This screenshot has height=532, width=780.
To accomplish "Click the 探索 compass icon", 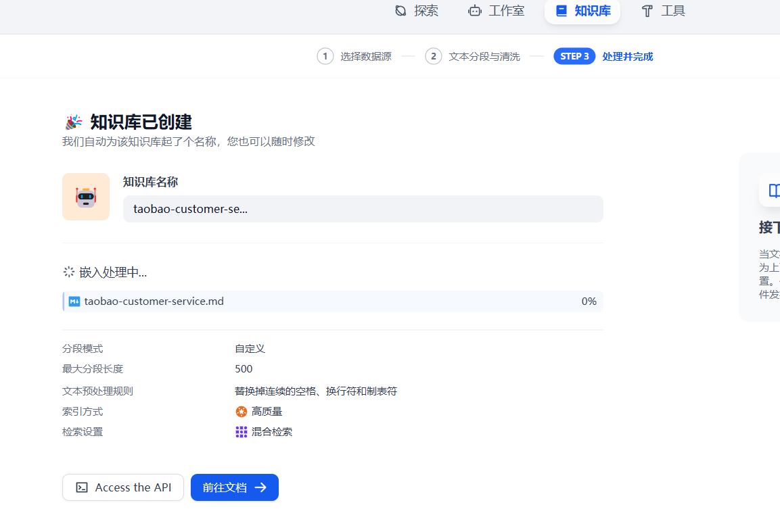I will pyautogui.click(x=400, y=11).
